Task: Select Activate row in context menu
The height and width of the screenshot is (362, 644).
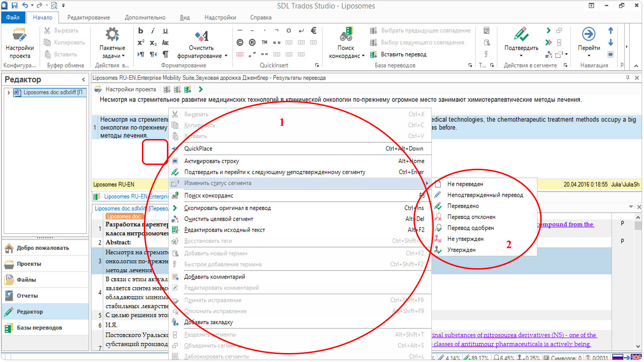Action: tap(300, 161)
